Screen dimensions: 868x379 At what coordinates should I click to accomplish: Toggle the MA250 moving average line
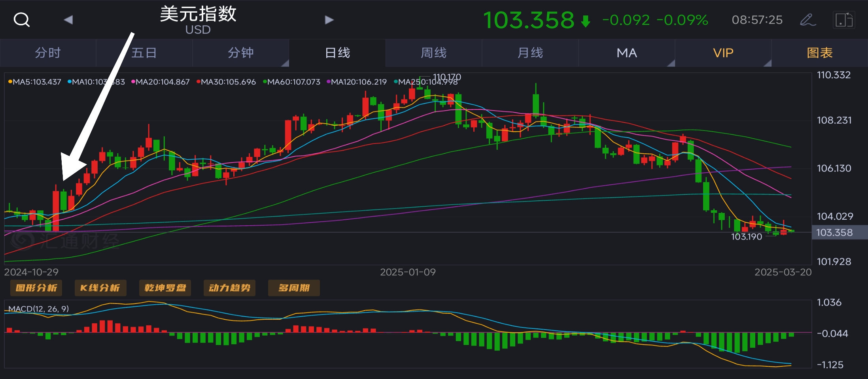pos(427,81)
